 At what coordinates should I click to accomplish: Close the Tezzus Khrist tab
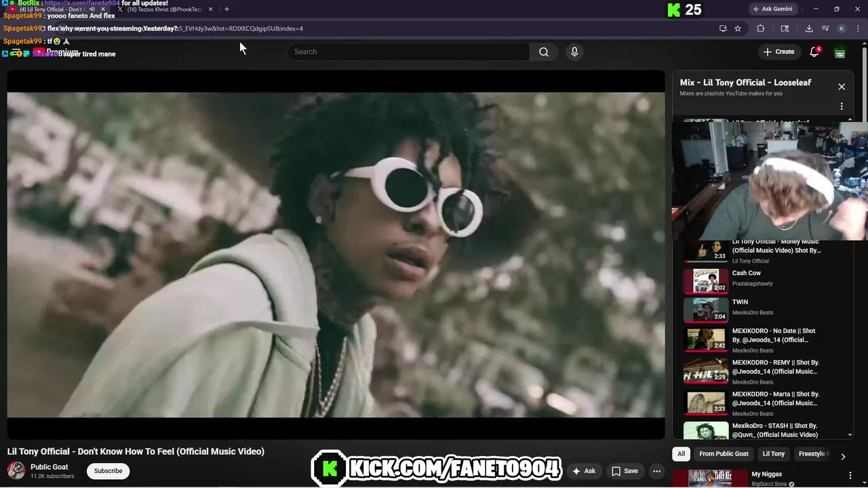coord(210,9)
